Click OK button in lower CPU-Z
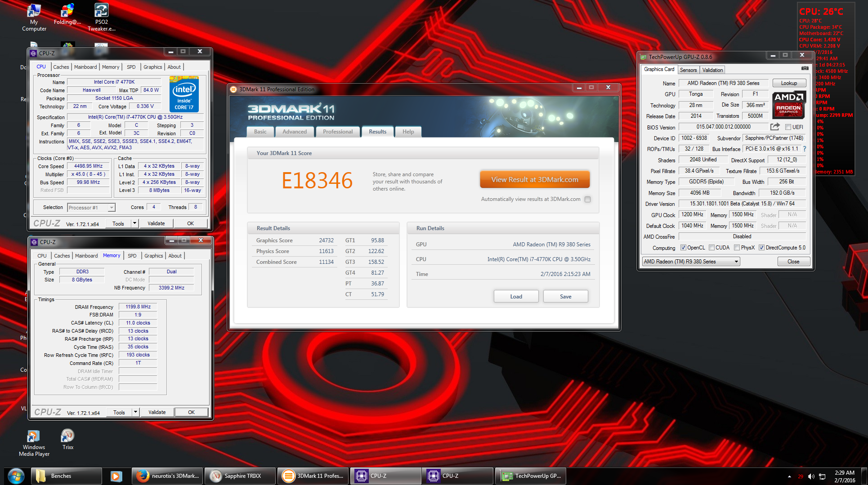This screenshot has height=485, width=868. pos(191,412)
